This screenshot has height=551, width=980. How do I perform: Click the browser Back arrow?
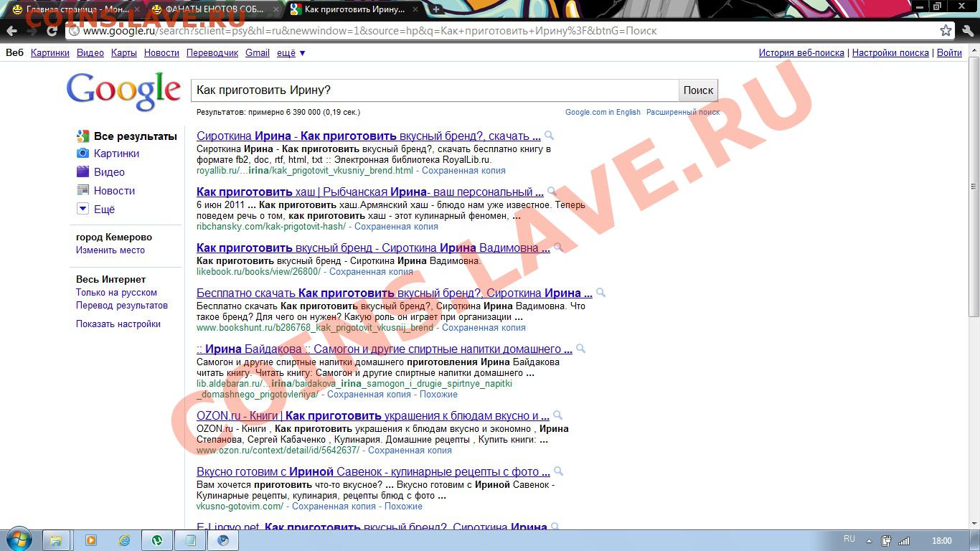point(11,31)
